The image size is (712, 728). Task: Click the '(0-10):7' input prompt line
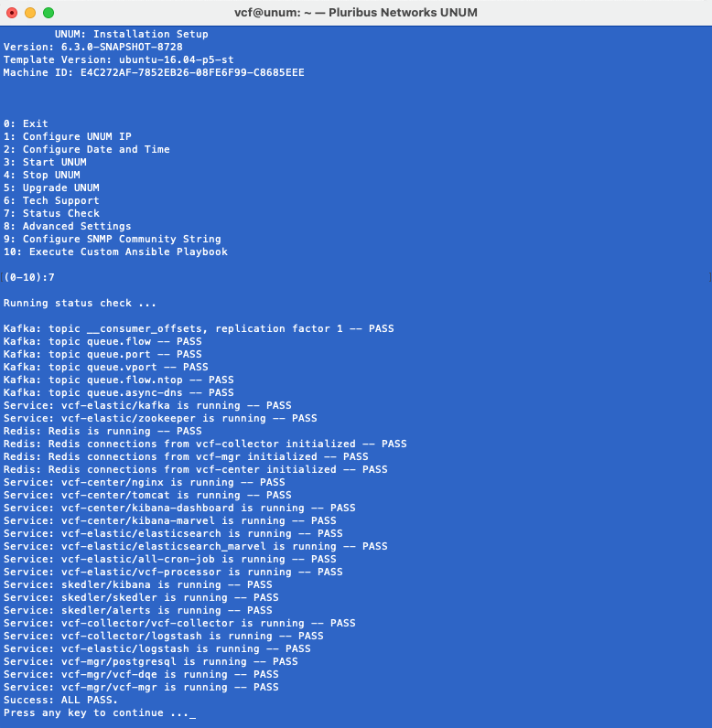coord(28,278)
